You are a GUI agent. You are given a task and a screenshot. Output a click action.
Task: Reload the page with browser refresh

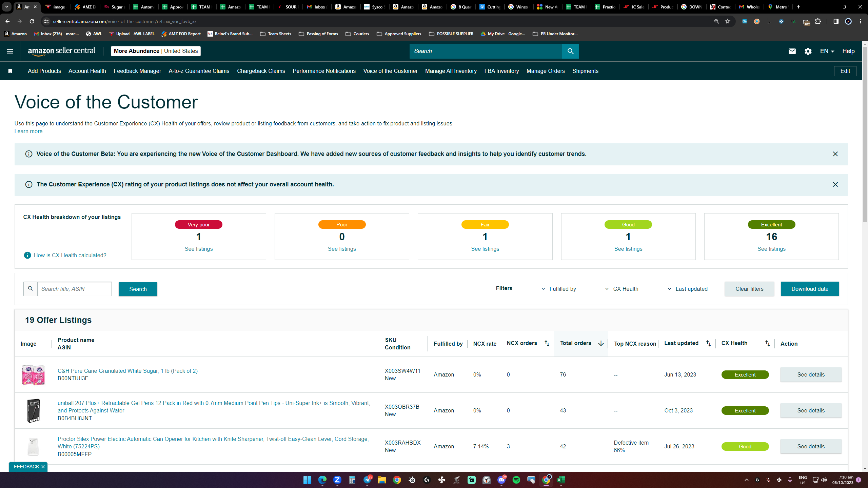tap(32, 21)
